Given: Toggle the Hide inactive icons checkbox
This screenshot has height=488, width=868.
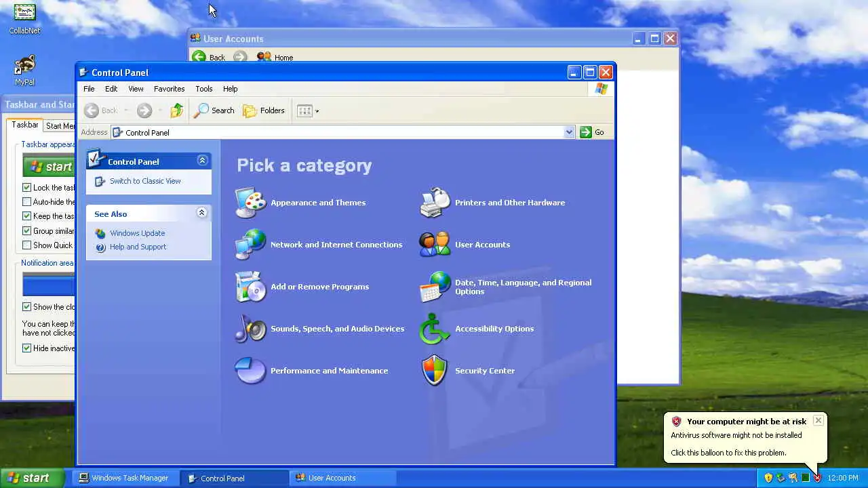Looking at the screenshot, I should [27, 348].
